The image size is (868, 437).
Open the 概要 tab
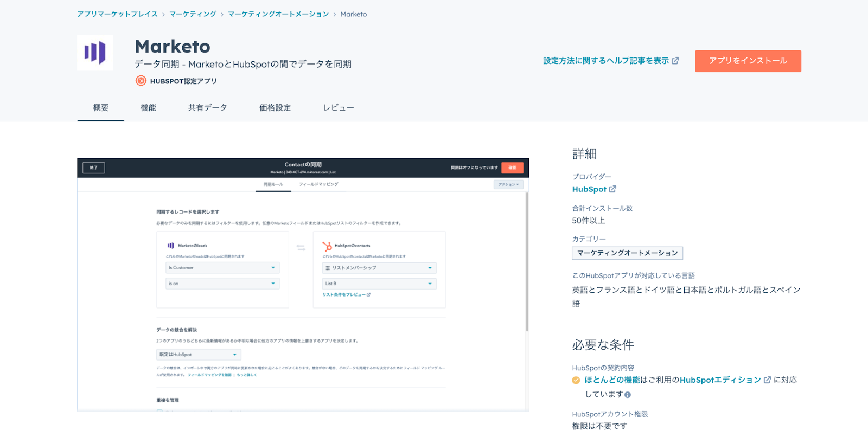point(101,108)
